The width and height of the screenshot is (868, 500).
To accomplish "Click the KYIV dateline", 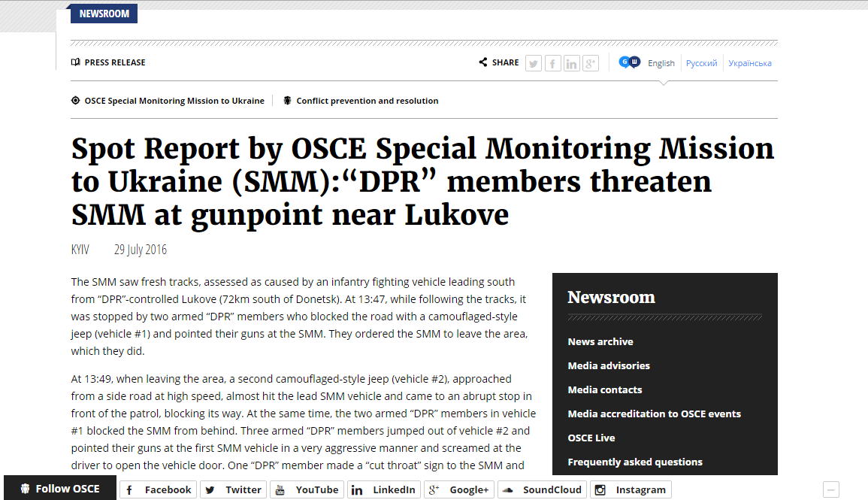I will click(x=80, y=250).
